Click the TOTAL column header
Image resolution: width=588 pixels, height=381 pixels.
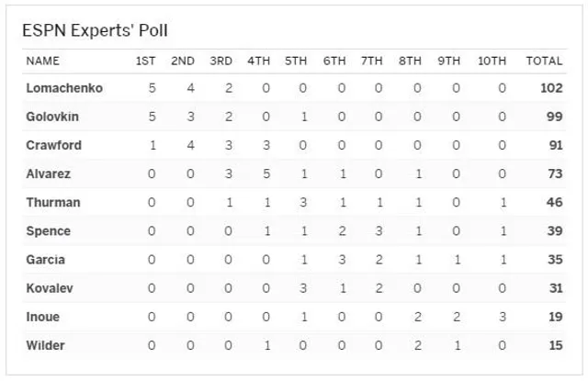point(544,62)
